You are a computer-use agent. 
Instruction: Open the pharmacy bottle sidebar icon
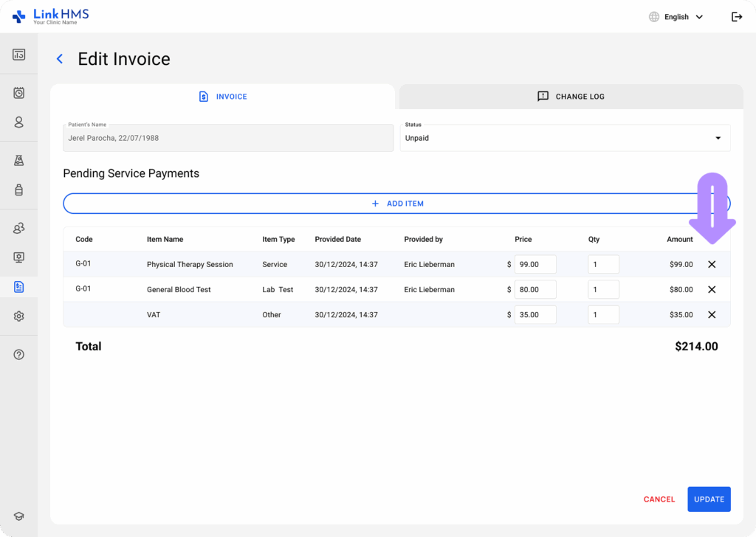click(x=18, y=190)
